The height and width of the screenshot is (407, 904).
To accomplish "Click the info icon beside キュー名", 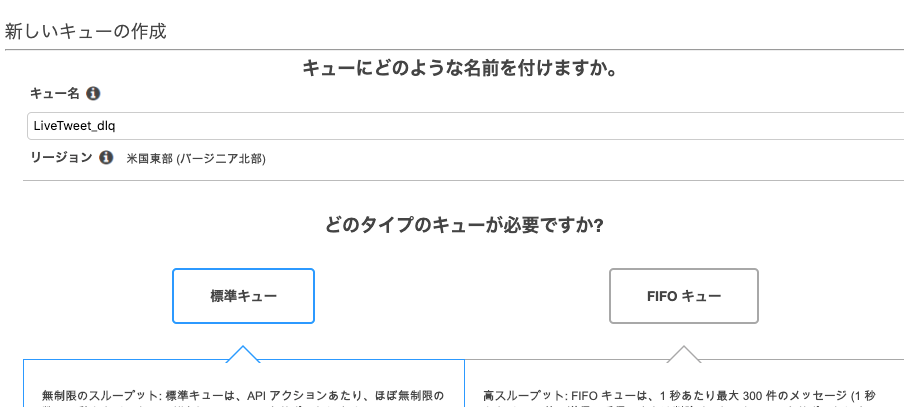I will pos(93,93).
